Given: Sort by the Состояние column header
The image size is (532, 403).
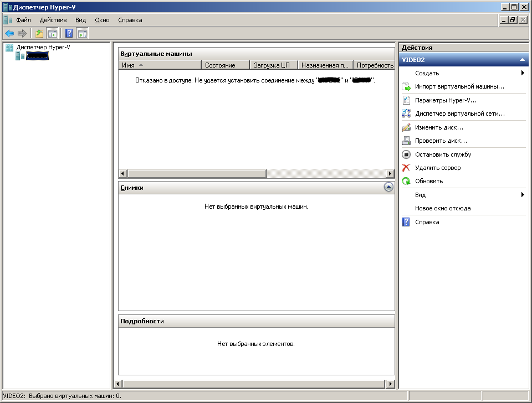Looking at the screenshot, I should point(226,65).
